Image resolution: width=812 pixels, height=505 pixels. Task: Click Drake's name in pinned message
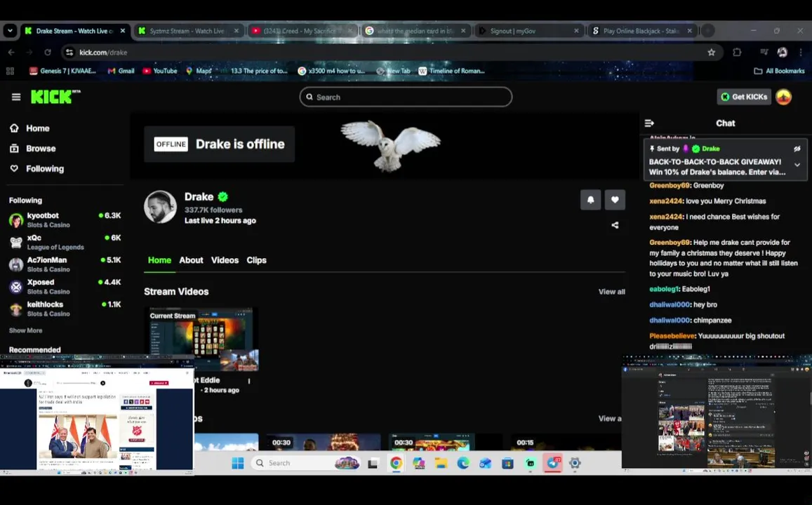point(710,149)
